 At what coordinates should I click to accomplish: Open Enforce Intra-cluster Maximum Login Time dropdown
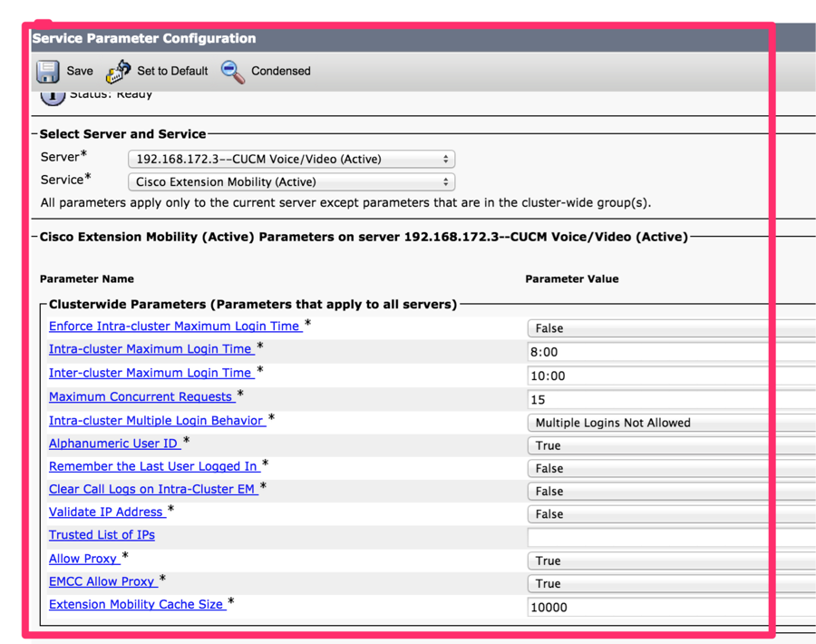tap(671, 328)
